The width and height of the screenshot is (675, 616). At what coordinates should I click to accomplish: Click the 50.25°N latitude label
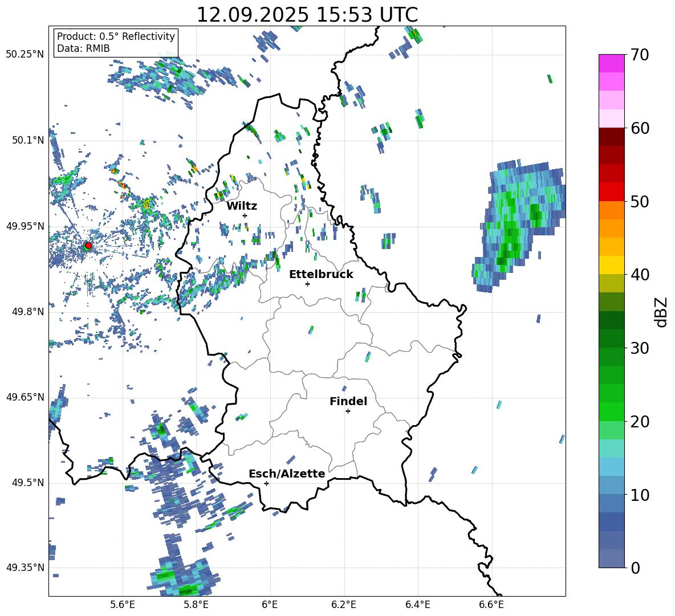pyautogui.click(x=25, y=55)
